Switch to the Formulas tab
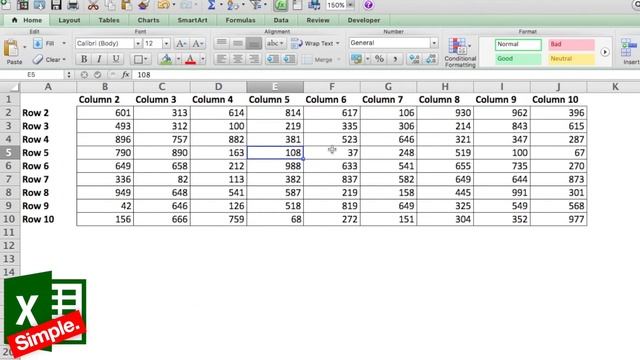 pos(240,20)
